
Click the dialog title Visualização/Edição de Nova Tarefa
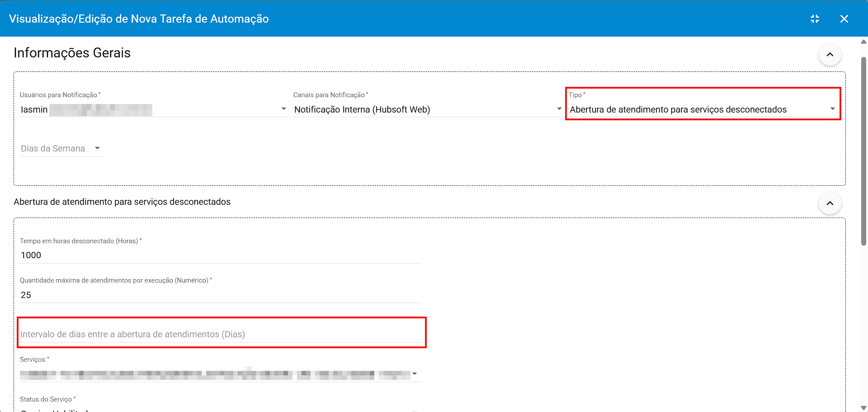coord(139,19)
